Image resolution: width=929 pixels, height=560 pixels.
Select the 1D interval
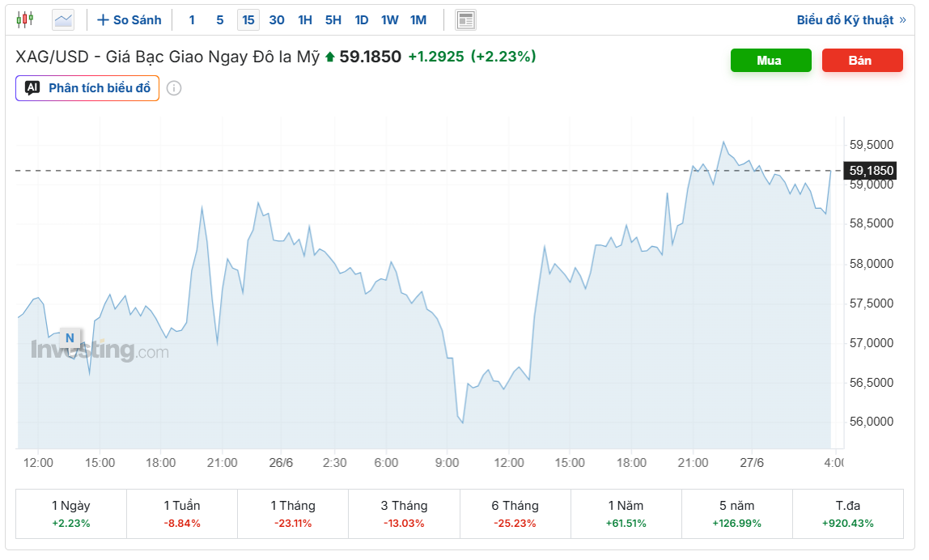click(362, 20)
